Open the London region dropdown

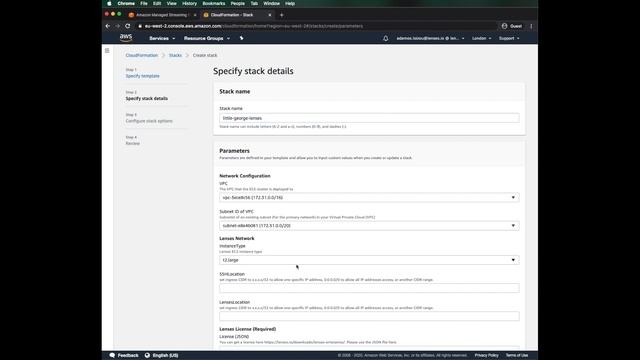(482, 38)
